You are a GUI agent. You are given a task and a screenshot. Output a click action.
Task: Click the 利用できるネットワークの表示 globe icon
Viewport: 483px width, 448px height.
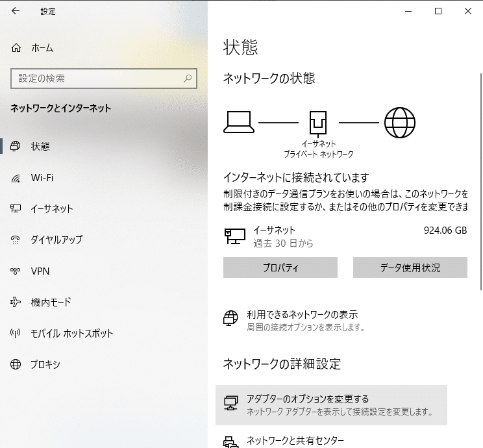click(x=230, y=318)
